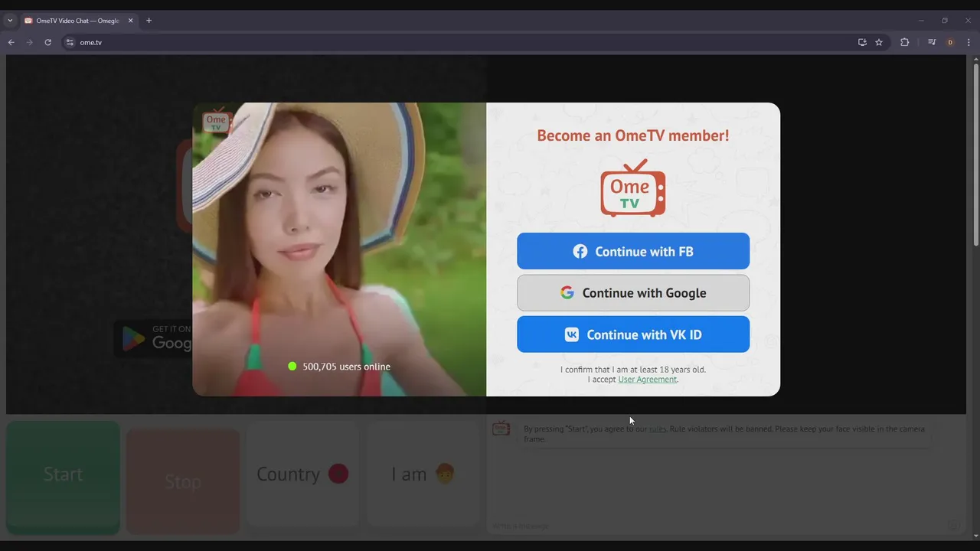Continue with FB button
This screenshot has width=980, height=551.
click(633, 251)
